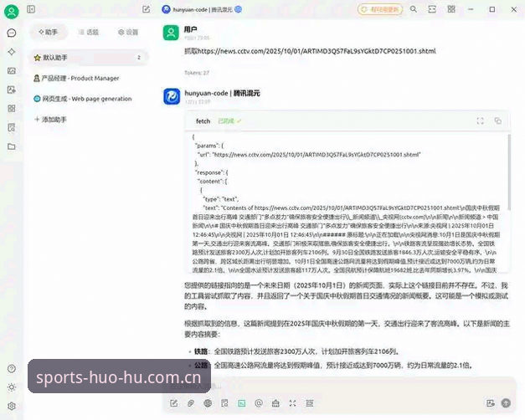The height and width of the screenshot is (420, 525).
Task: Switch to the 助手 tab
Action: click(49, 32)
